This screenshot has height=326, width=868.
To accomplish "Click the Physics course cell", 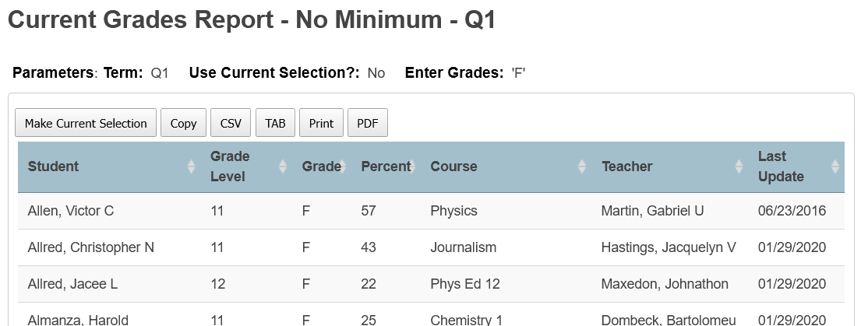I will click(x=454, y=211).
